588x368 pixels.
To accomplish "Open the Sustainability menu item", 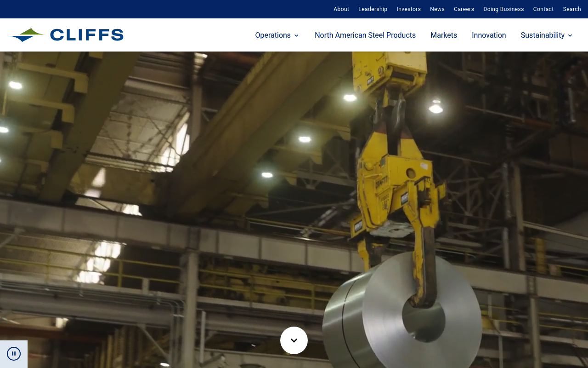I will (x=543, y=35).
